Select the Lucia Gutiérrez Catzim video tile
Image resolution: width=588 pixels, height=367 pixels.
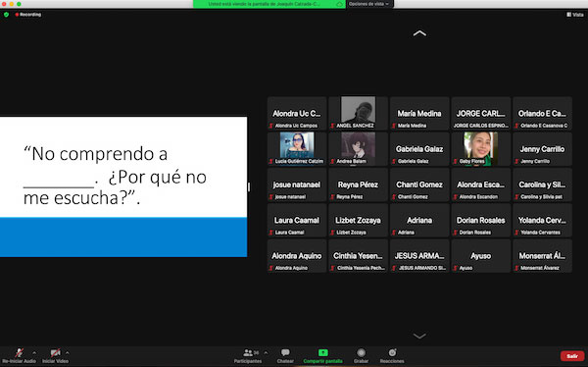pyautogui.click(x=297, y=149)
